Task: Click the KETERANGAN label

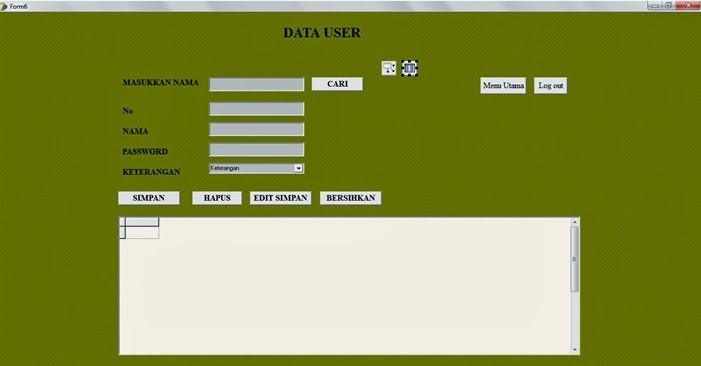Action: tap(151, 172)
